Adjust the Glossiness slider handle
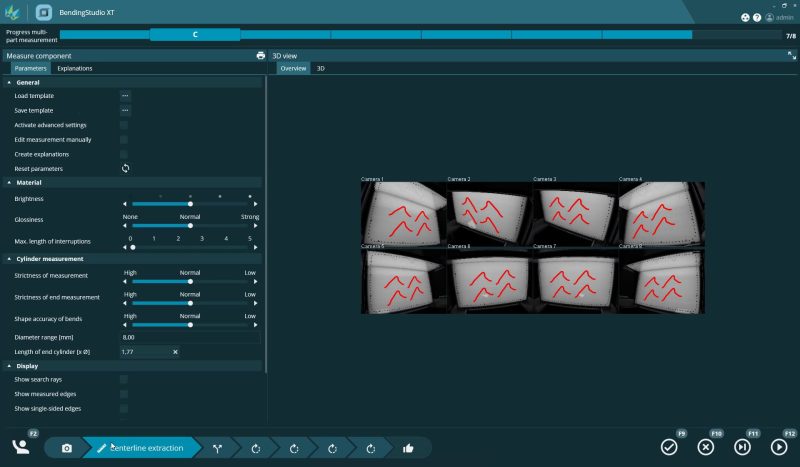800x467 pixels. coord(190,226)
